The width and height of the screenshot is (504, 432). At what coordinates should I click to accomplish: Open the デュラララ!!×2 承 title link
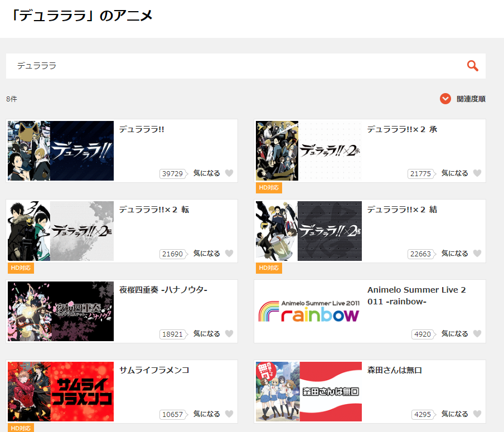coord(402,129)
